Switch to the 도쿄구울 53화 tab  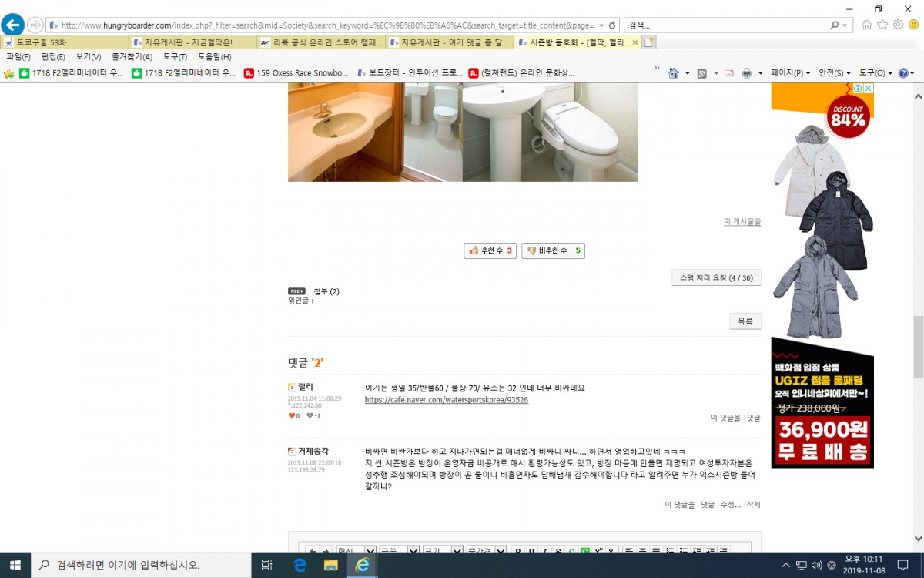[65, 42]
